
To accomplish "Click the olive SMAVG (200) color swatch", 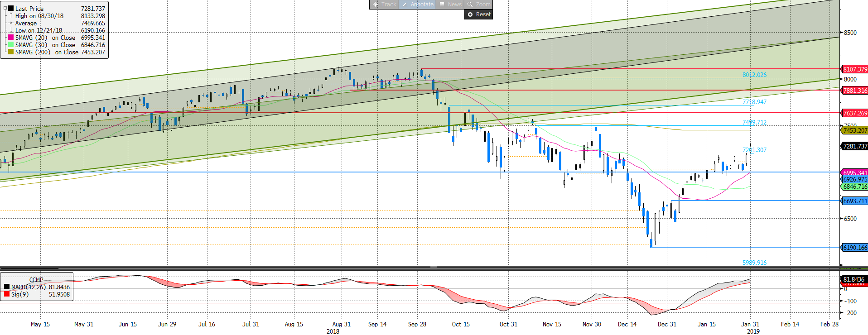I will 11,52.
